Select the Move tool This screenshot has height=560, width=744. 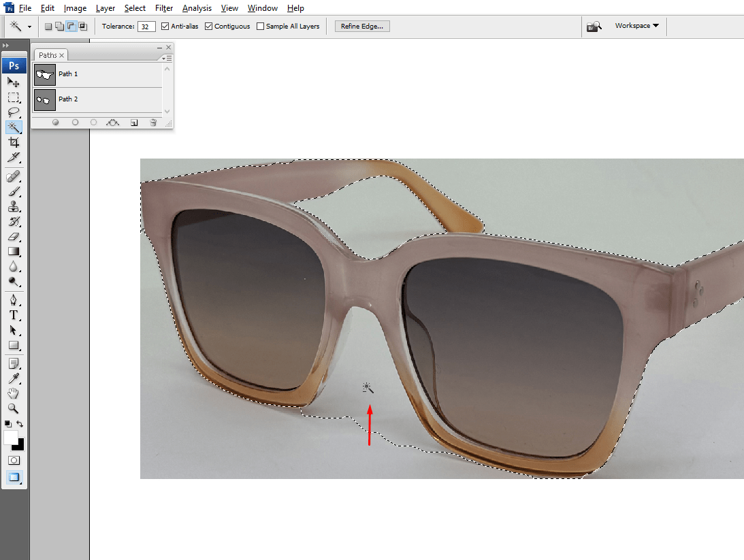point(14,82)
